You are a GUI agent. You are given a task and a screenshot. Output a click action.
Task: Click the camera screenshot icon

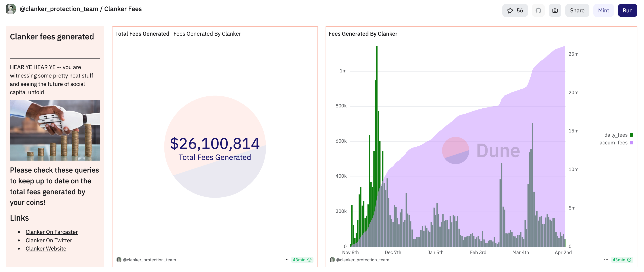coord(555,10)
